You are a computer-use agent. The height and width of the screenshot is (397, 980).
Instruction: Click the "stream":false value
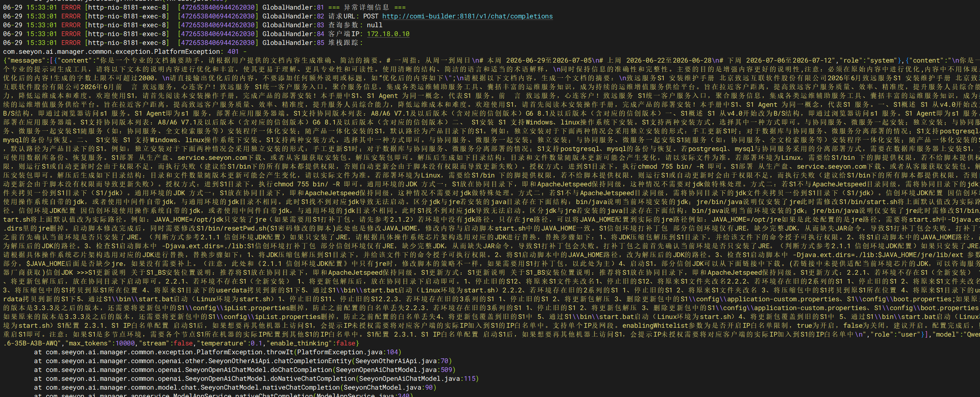(166, 343)
